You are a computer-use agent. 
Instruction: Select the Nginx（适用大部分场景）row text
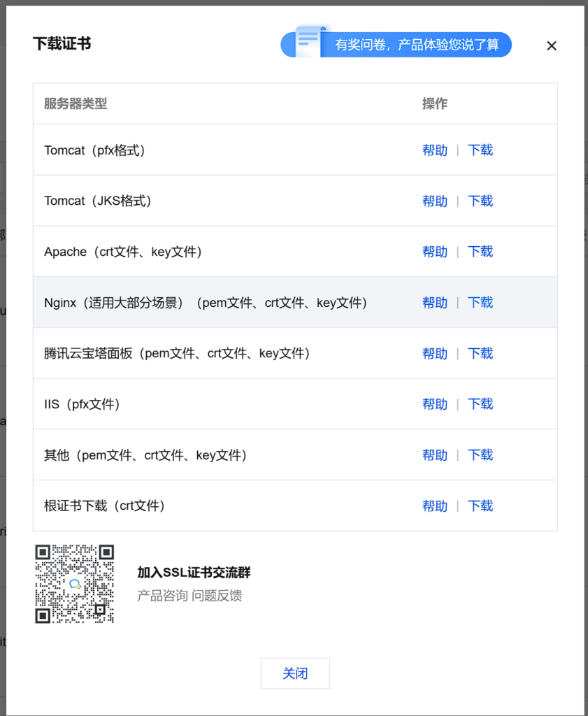[206, 302]
